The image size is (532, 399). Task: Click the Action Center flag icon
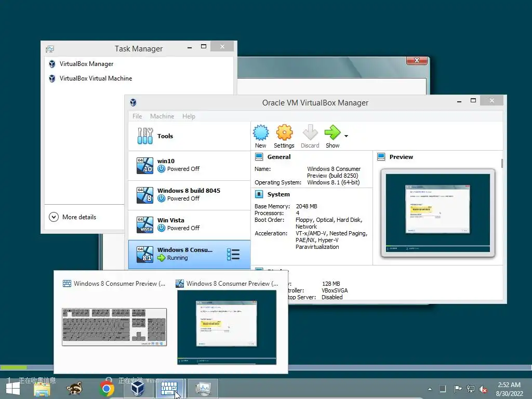coord(458,389)
